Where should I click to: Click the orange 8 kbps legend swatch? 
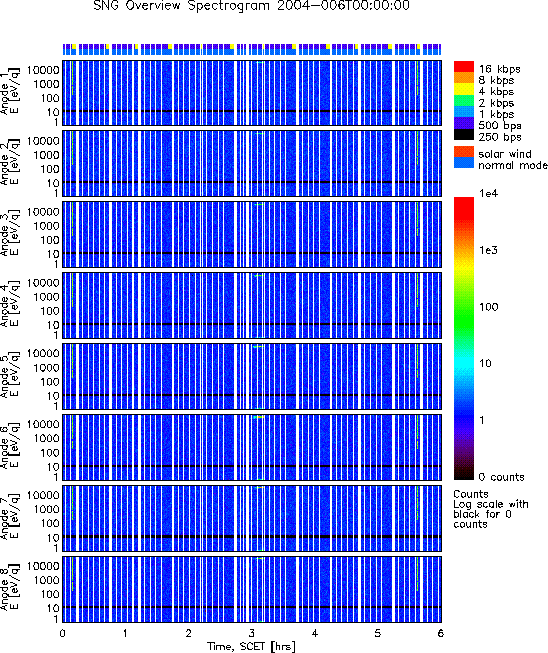(463, 78)
